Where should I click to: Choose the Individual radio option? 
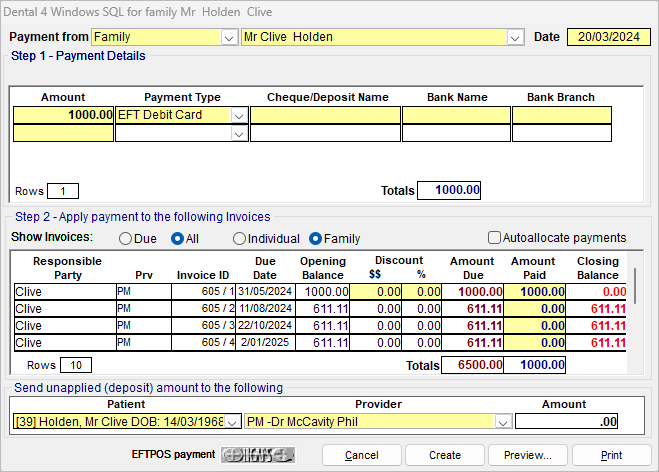point(239,239)
